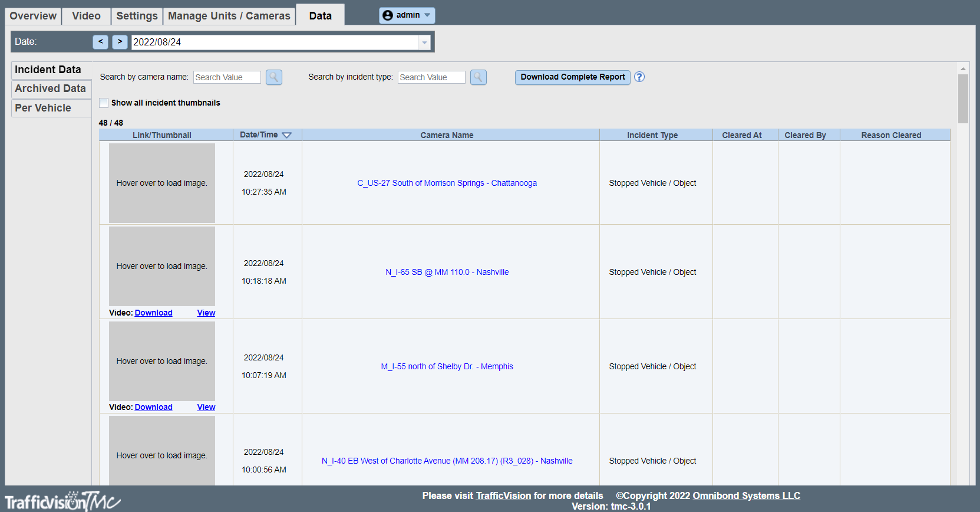Click the scrollbar up arrow
The image size is (980, 512).
tap(963, 68)
